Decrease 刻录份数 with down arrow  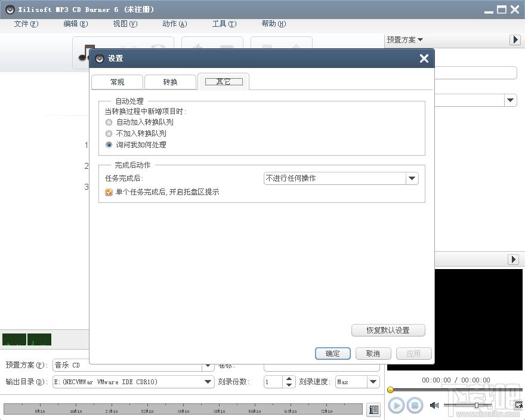point(289,385)
